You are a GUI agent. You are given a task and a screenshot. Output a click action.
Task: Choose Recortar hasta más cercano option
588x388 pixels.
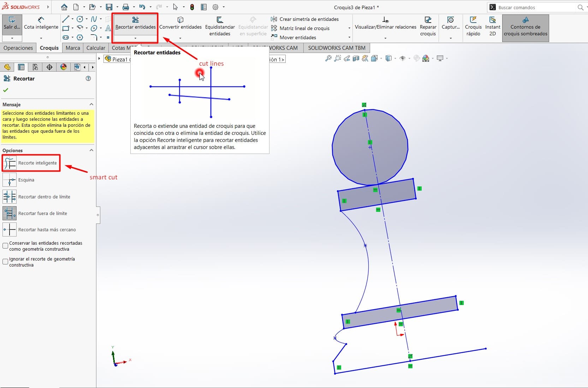click(x=40, y=229)
